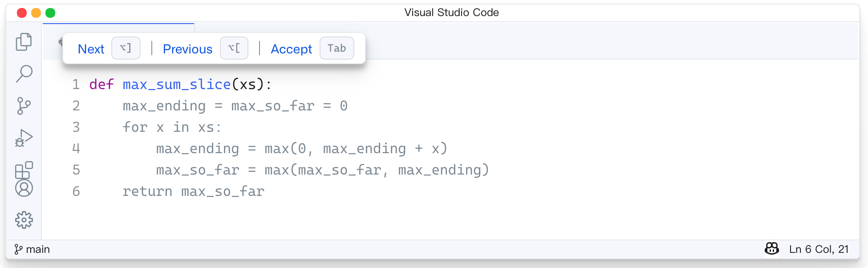This screenshot has width=868, height=268.
Task: Click the main branch indicator
Action: [x=32, y=249]
